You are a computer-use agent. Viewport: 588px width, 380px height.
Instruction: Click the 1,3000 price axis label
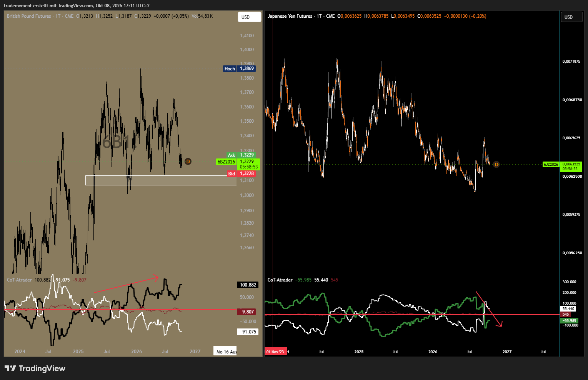coord(247,195)
